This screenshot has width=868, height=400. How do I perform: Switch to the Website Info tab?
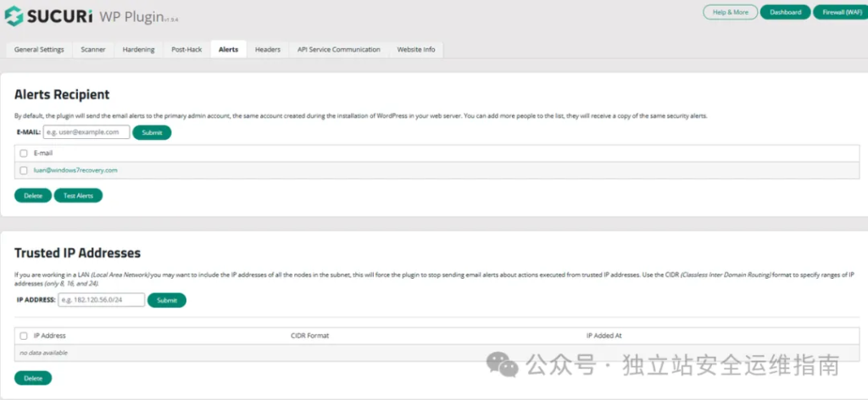tap(415, 49)
